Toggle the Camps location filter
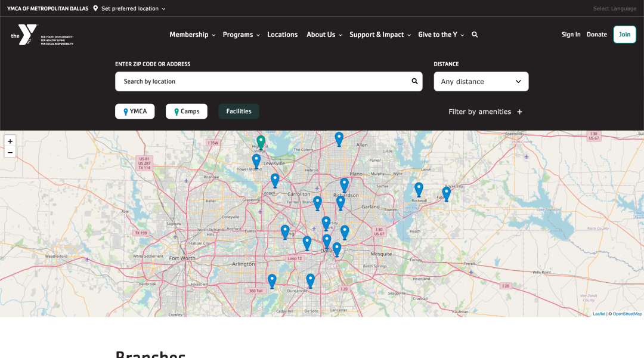644x358 pixels. pos(187,112)
